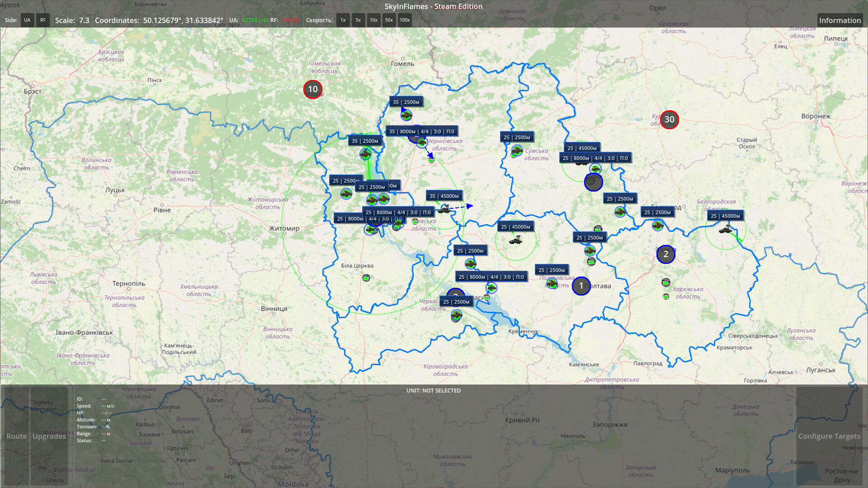
Task: Switch the side selector to RF
Action: click(x=42, y=20)
